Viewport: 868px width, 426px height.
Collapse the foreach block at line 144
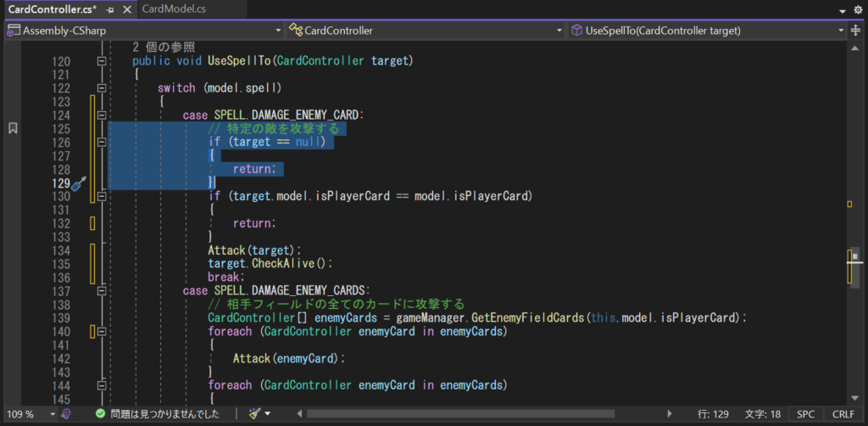102,385
